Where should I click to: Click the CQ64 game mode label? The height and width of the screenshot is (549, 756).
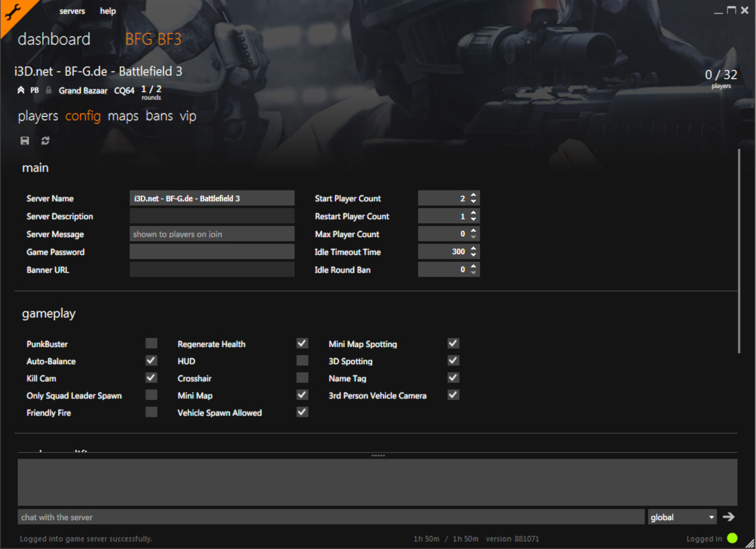(x=124, y=91)
